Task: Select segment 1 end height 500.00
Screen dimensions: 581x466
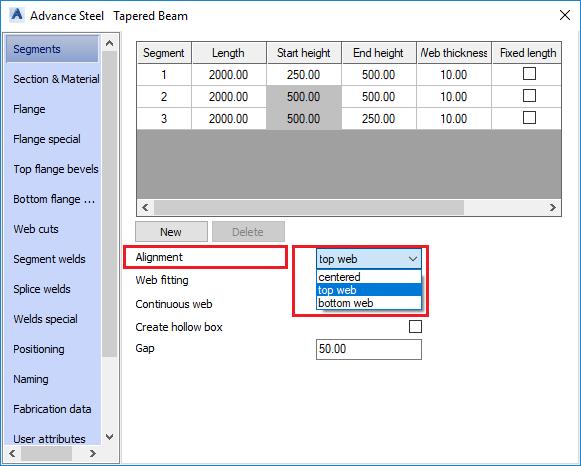Action: click(x=379, y=75)
